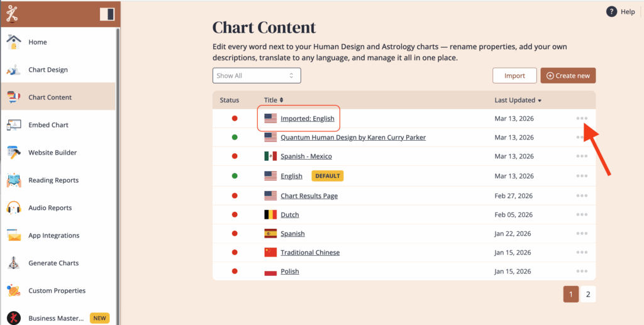The image size is (644, 325).
Task: Collapse the sidebar with panel toggle
Action: pyautogui.click(x=107, y=14)
